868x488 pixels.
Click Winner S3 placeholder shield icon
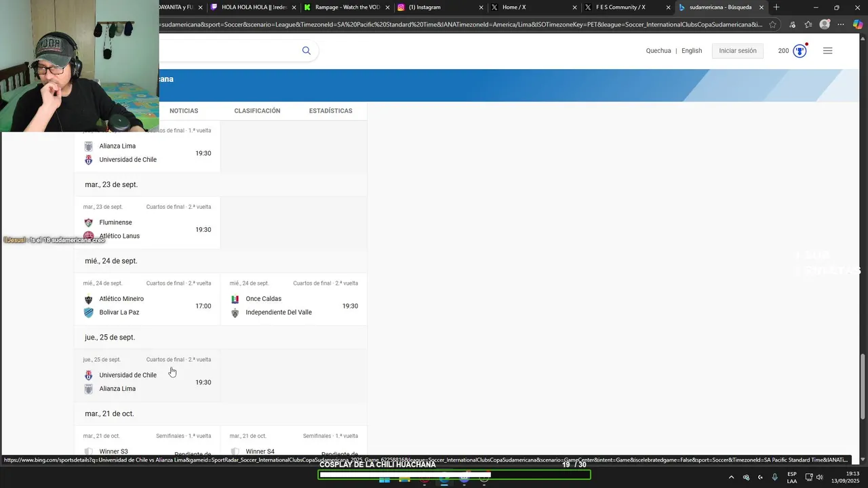[88, 451]
